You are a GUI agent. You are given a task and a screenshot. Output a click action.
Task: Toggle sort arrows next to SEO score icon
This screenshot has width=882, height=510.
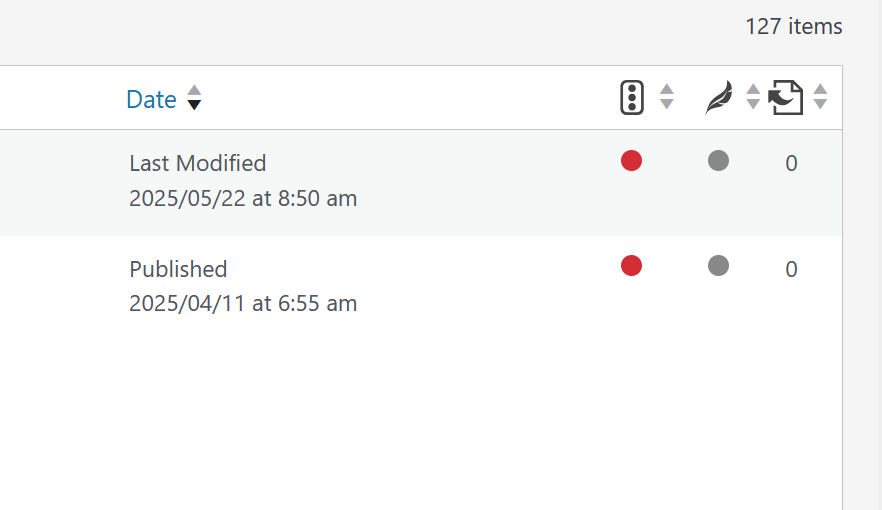pyautogui.click(x=667, y=97)
